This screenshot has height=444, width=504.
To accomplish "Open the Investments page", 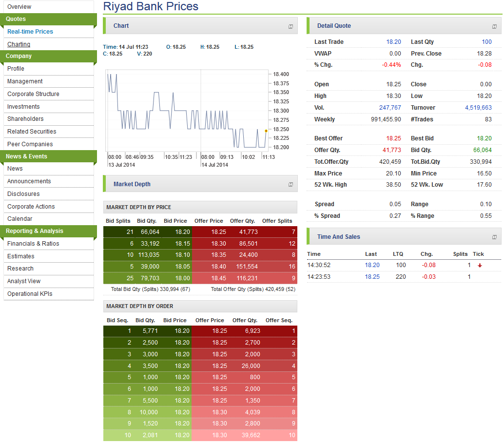I will tap(23, 107).
